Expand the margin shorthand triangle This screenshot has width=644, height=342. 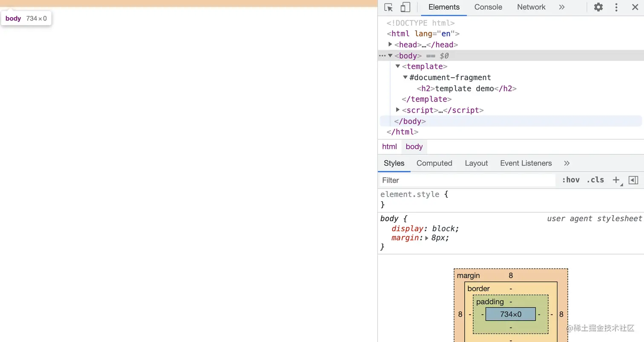[x=426, y=238]
